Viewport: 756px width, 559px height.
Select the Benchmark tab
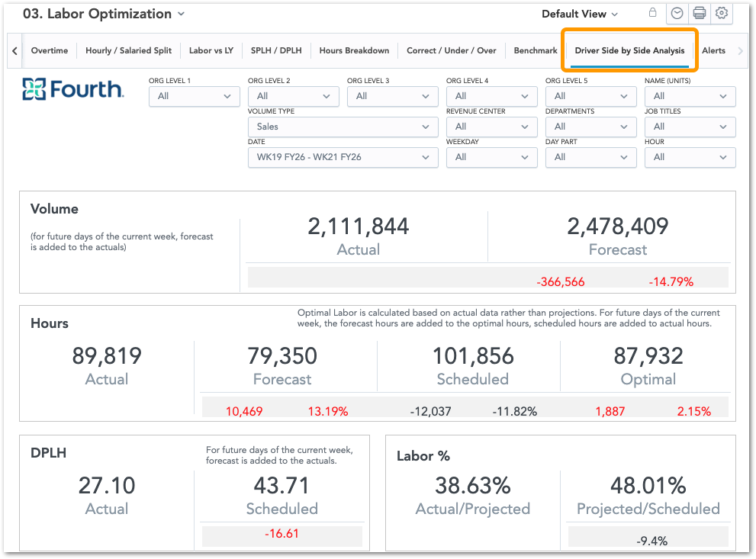click(x=536, y=51)
